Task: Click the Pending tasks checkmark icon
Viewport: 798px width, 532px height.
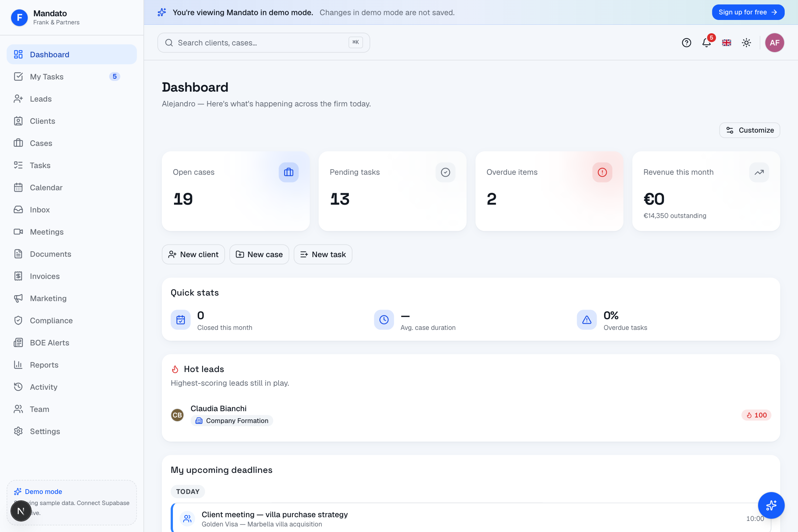Action: (x=446, y=172)
